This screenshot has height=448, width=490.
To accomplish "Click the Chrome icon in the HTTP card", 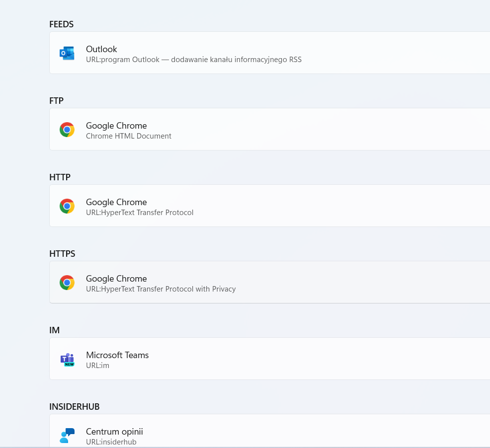I will click(67, 206).
